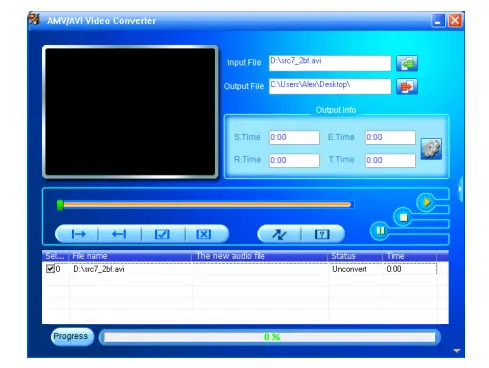
Task: Browse for input file with green arrow icon
Action: [x=407, y=63]
